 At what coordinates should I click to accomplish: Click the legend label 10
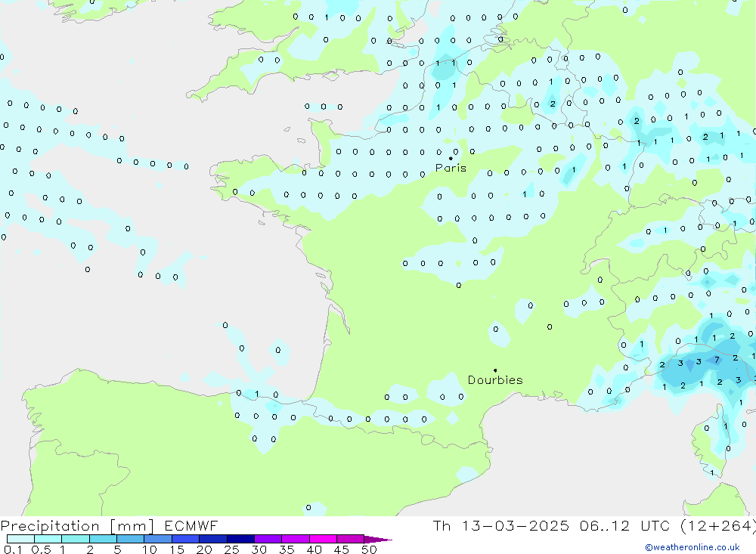150,549
